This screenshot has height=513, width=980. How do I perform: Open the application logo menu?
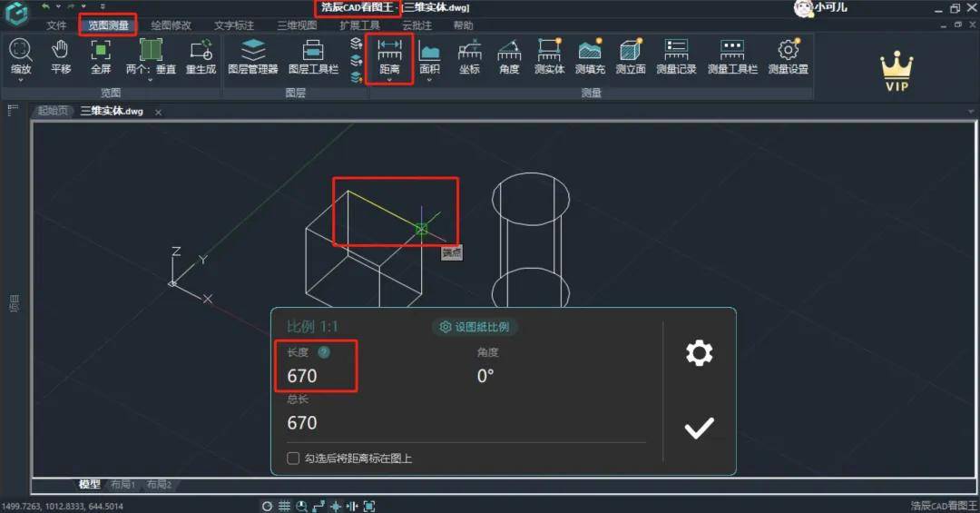coord(16,13)
